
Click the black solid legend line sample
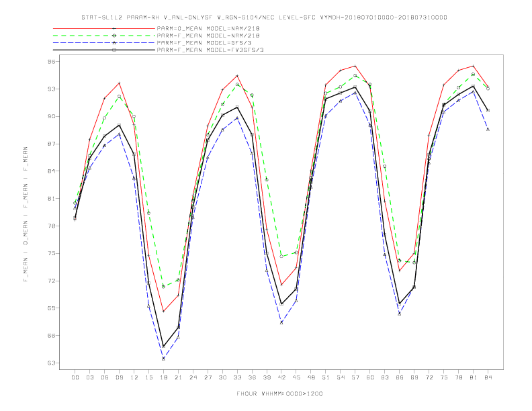(104, 50)
